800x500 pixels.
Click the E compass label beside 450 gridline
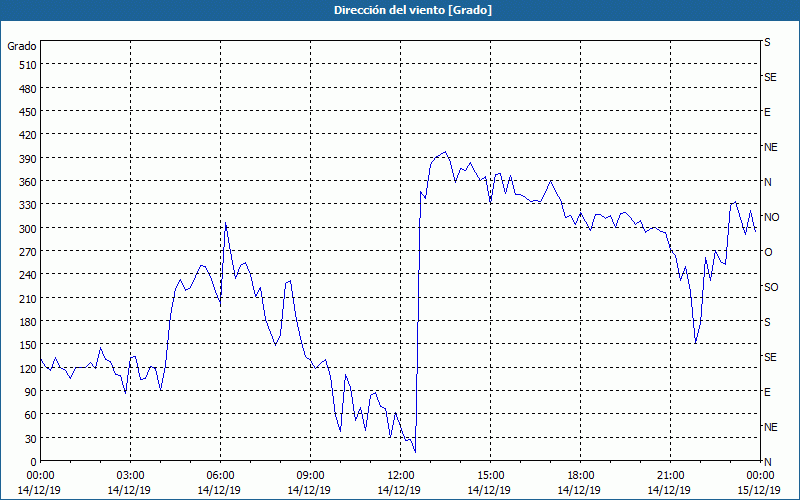767,112
